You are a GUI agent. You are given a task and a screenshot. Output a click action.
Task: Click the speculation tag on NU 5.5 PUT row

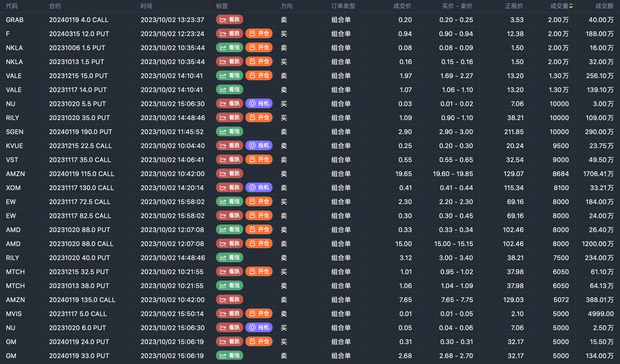259,104
